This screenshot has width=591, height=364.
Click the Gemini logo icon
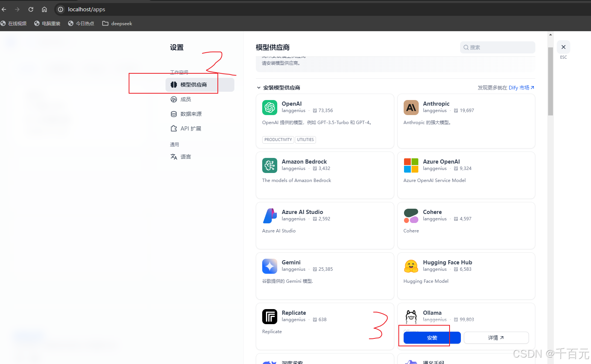tap(270, 266)
